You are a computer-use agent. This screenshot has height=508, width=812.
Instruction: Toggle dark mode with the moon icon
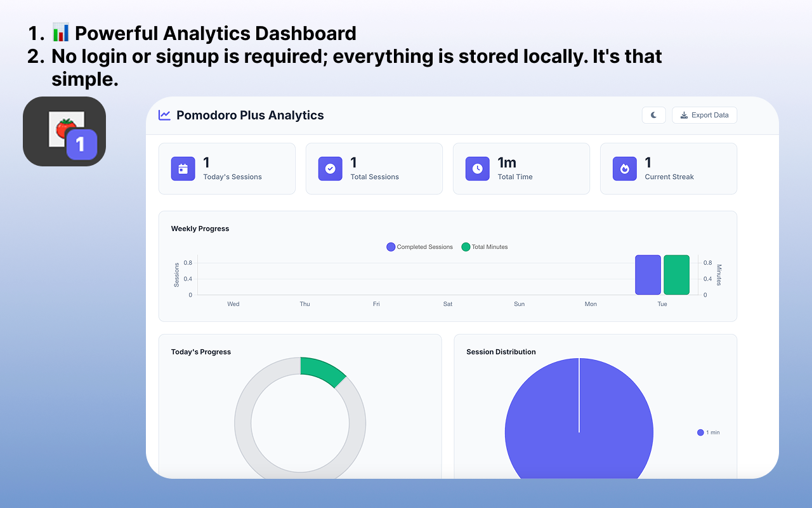pyautogui.click(x=653, y=115)
